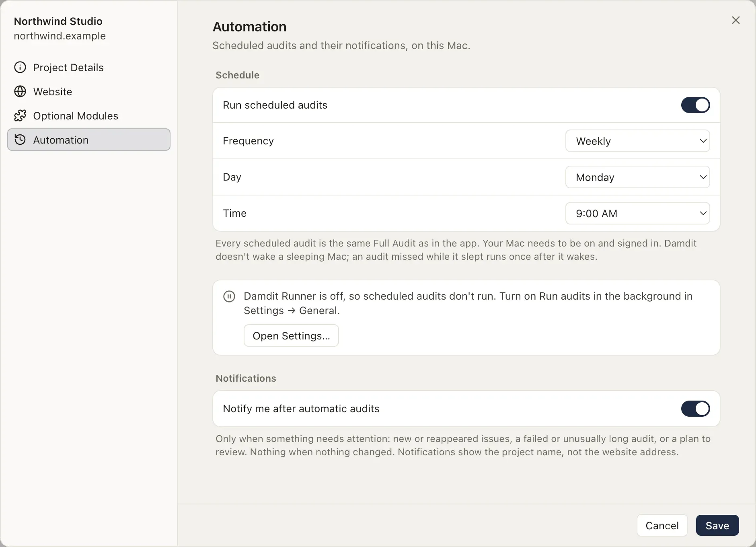Click the Optional Modules puzzle icon

click(20, 115)
